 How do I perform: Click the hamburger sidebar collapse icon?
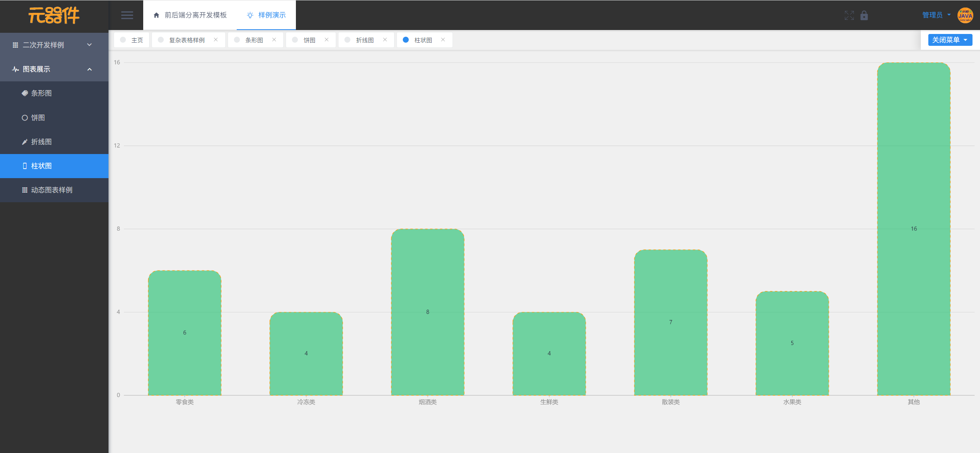(127, 15)
